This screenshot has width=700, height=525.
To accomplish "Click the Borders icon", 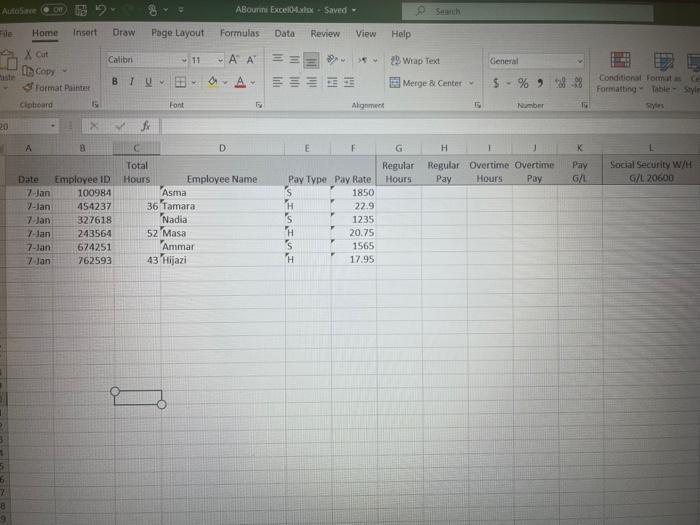I will point(180,82).
